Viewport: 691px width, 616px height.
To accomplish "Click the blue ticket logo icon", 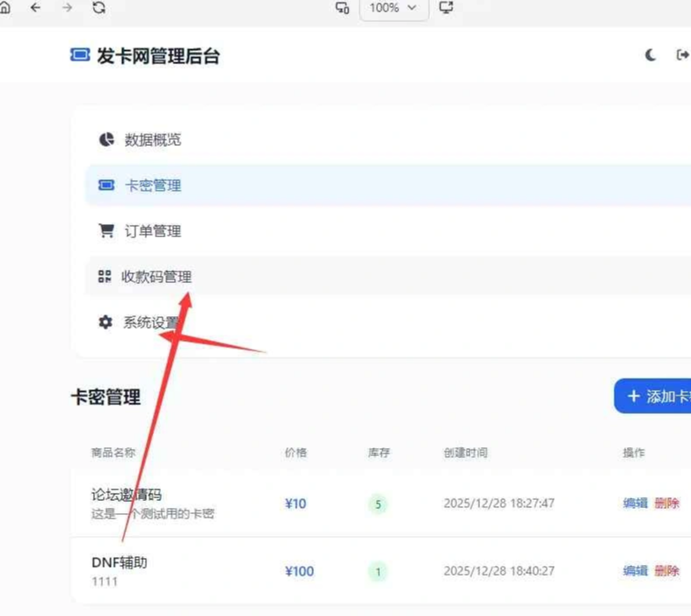I will pos(80,55).
